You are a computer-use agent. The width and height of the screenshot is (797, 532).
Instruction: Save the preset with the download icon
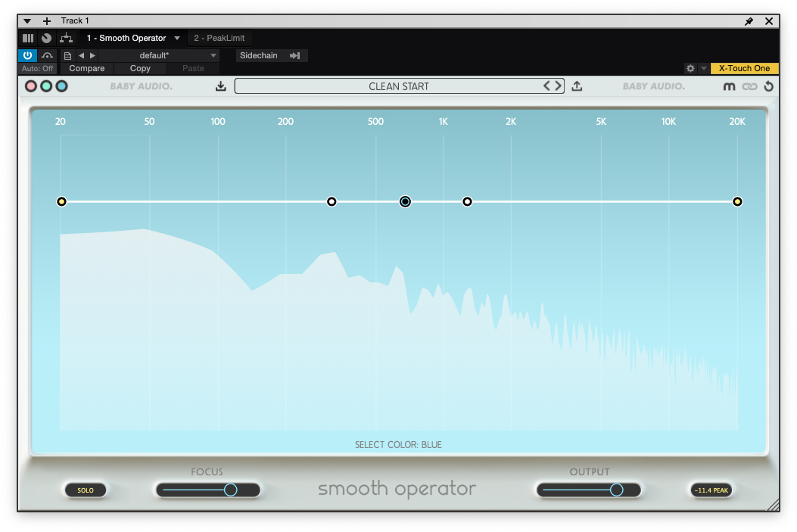[220, 86]
